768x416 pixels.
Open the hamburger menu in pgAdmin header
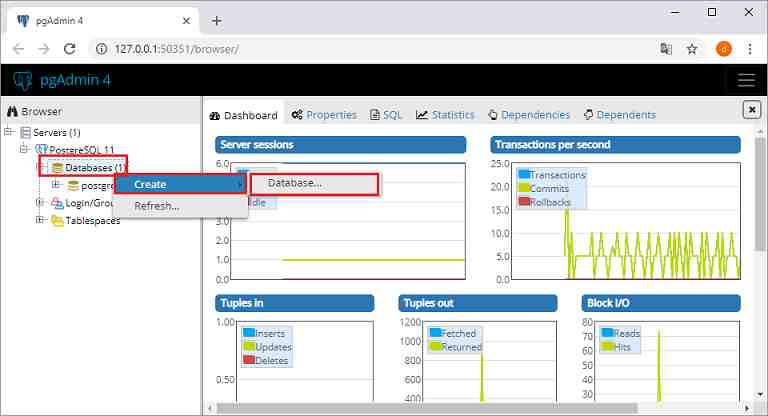pyautogui.click(x=746, y=80)
